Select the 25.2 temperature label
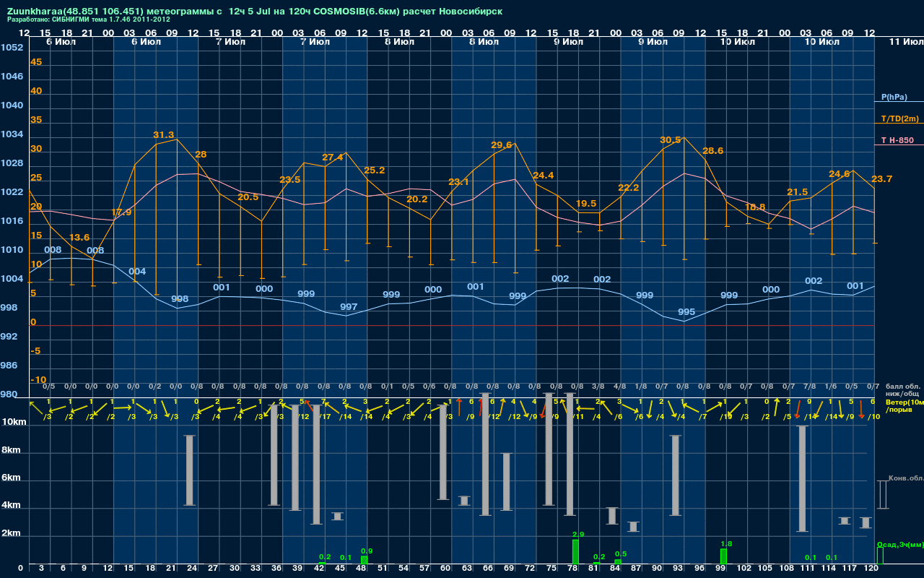This screenshot has width=924, height=578. [375, 171]
